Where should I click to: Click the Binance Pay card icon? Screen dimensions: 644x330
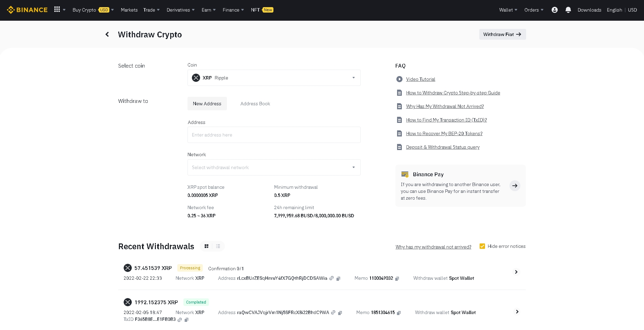(405, 175)
